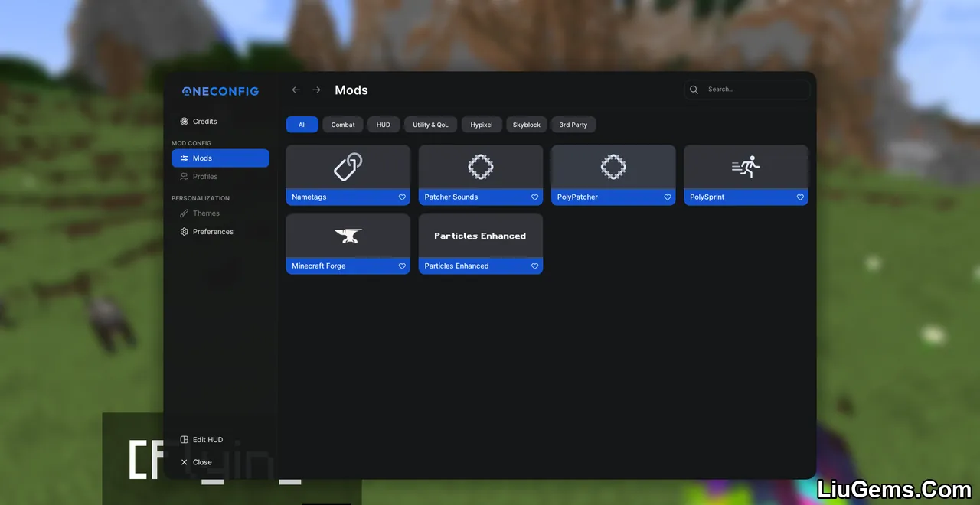The height and width of the screenshot is (505, 980).
Task: Focus the Search mods input field
Action: (746, 90)
